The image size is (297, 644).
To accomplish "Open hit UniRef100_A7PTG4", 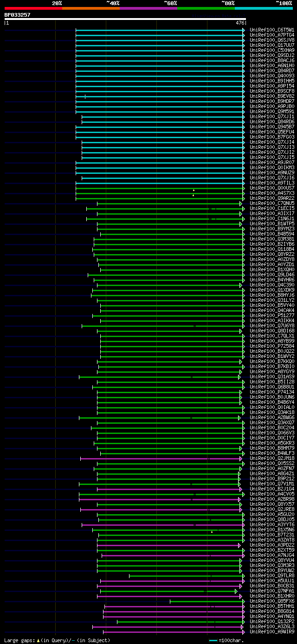I will pos(272,35).
